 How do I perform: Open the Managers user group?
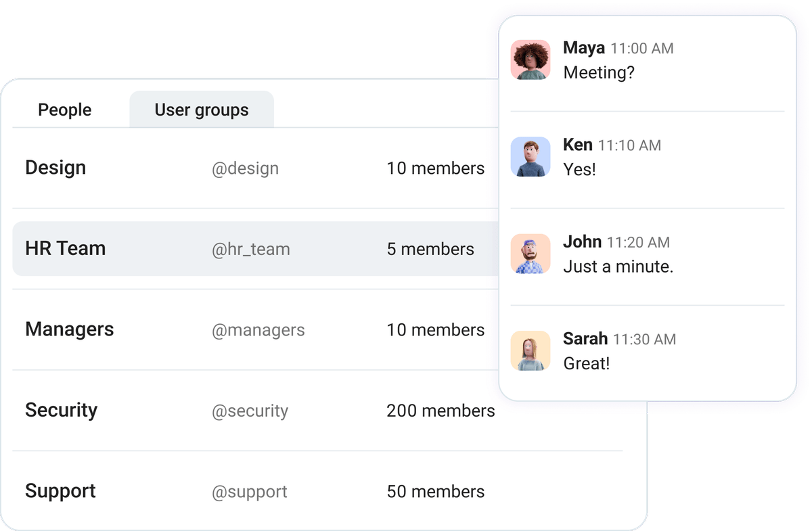coord(69,330)
